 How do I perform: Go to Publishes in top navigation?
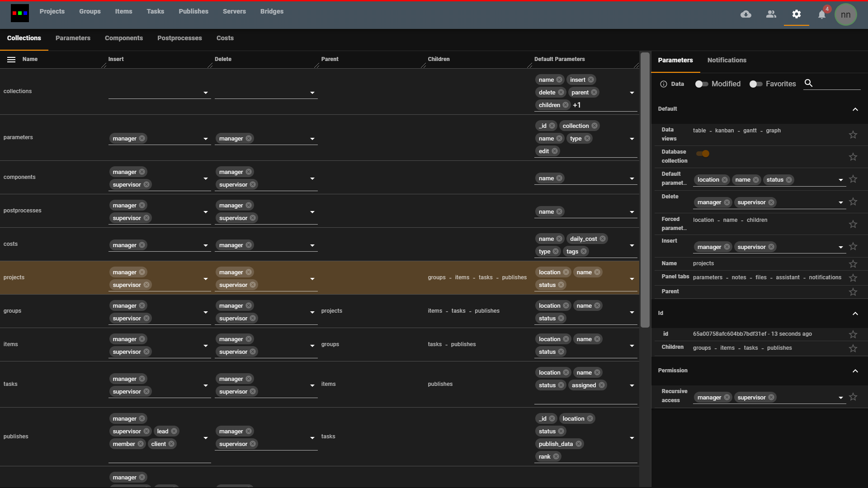[x=193, y=11]
